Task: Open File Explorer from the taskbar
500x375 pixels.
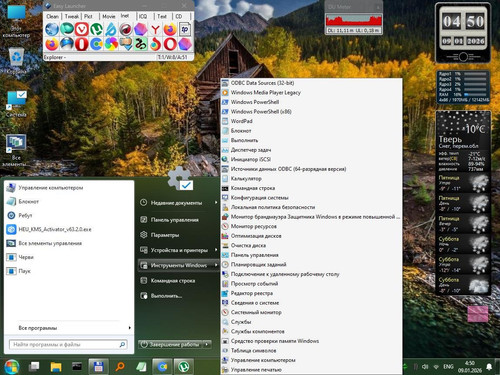Action: (56, 367)
